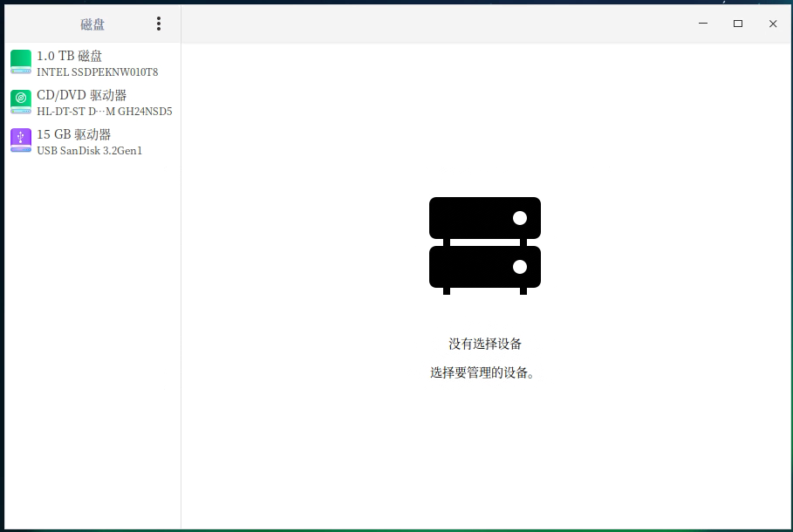Minimize the Disks window
Image resolution: width=793 pixels, height=532 pixels.
point(703,24)
